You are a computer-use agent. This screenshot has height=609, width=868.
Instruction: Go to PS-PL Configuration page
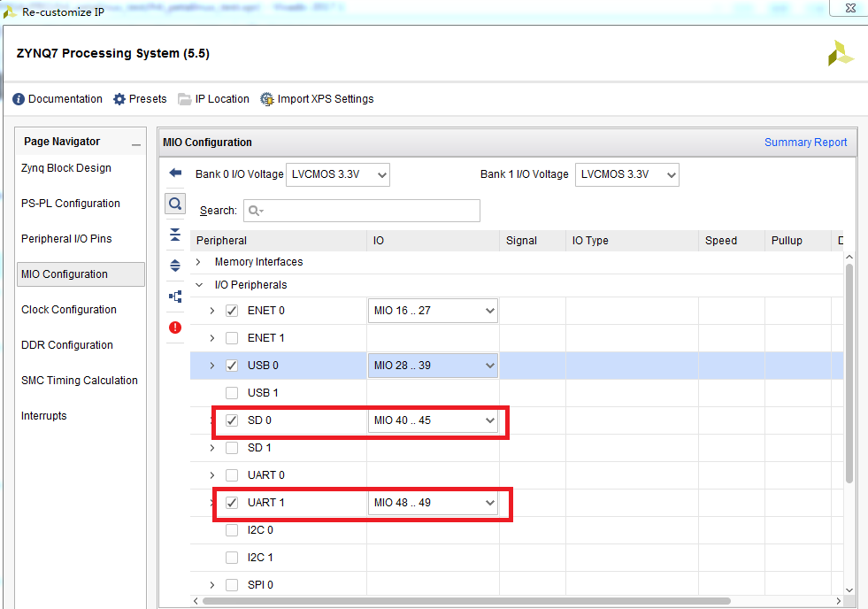(x=70, y=204)
